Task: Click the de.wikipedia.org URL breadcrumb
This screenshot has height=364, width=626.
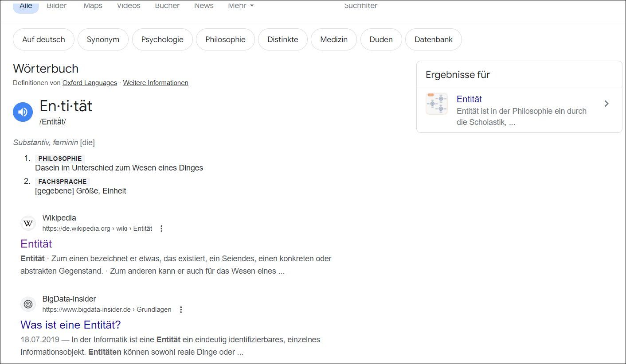Action: pos(97,228)
